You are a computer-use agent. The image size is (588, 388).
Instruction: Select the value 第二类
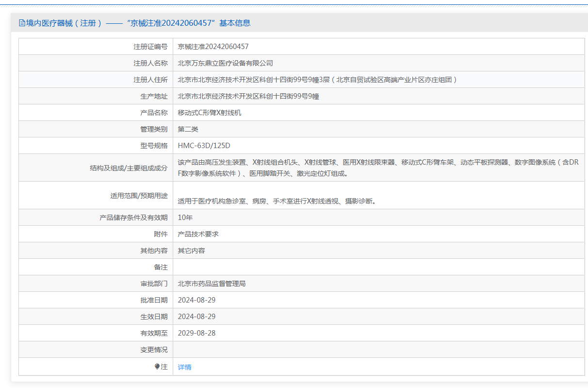click(x=188, y=129)
